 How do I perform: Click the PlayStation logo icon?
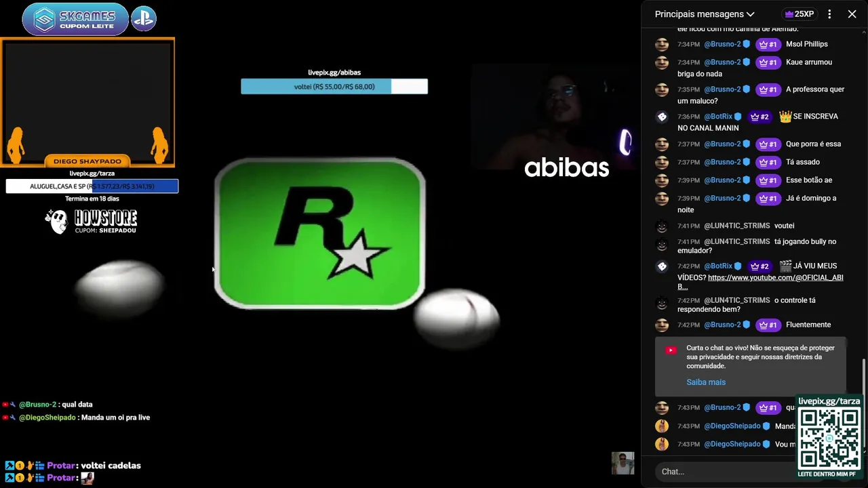[x=144, y=19]
